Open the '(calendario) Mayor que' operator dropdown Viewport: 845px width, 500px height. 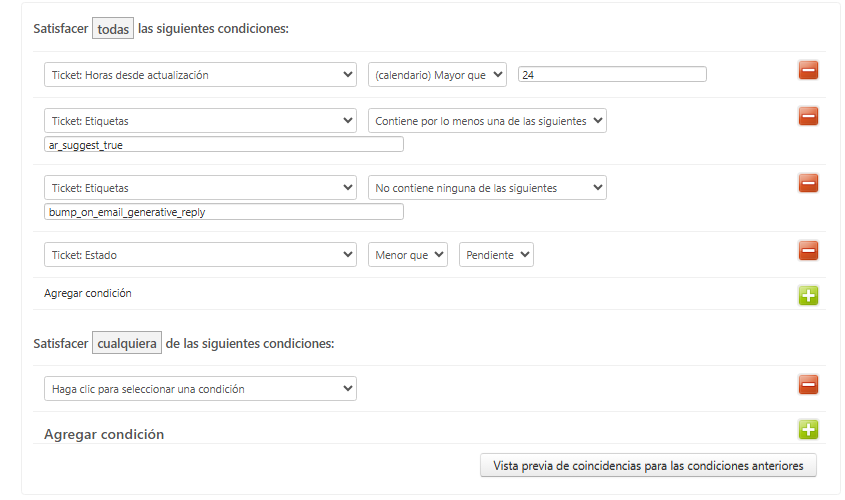click(x=437, y=75)
